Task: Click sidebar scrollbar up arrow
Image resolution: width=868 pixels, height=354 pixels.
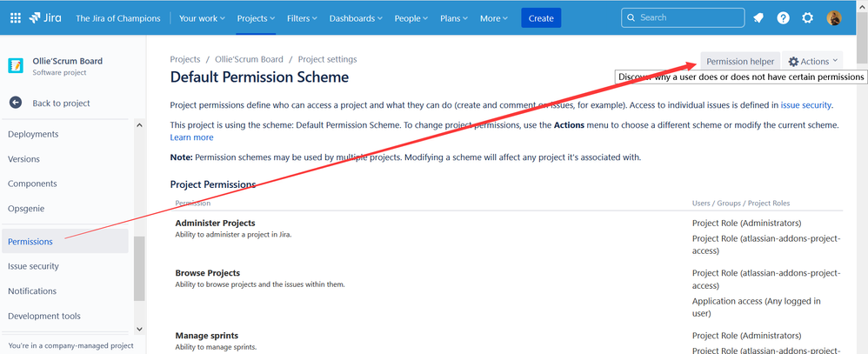Action: [139, 125]
